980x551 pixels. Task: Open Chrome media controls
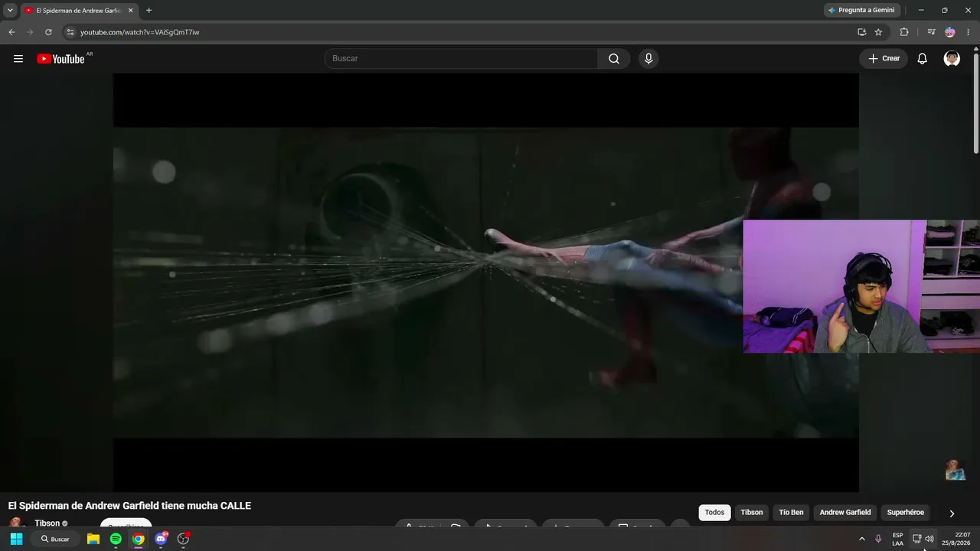pos(931,32)
